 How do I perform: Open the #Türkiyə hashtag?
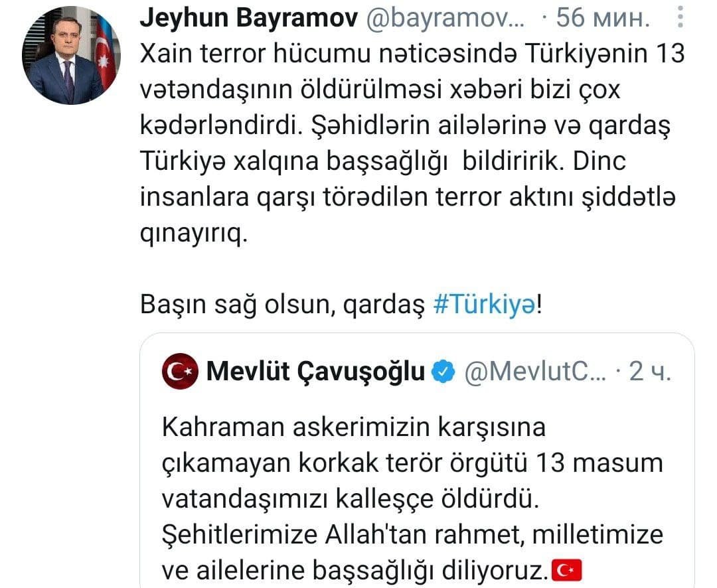(x=484, y=304)
